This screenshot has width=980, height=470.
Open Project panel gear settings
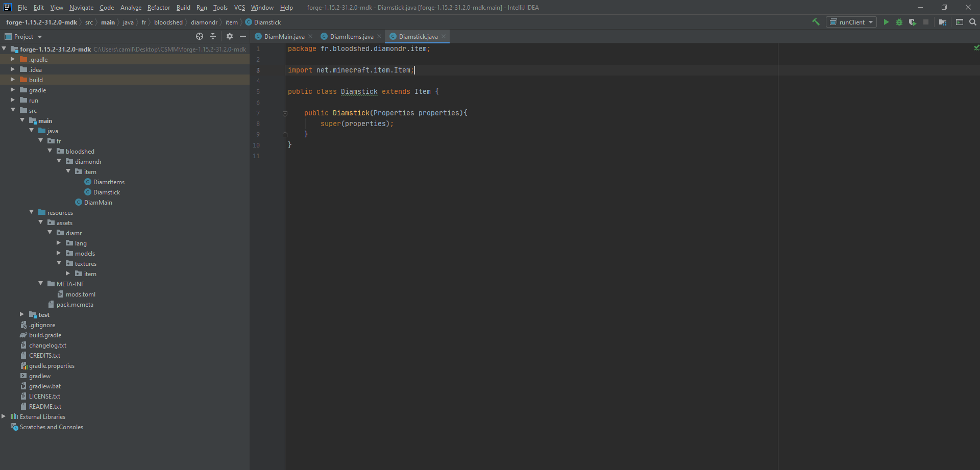[x=230, y=36]
